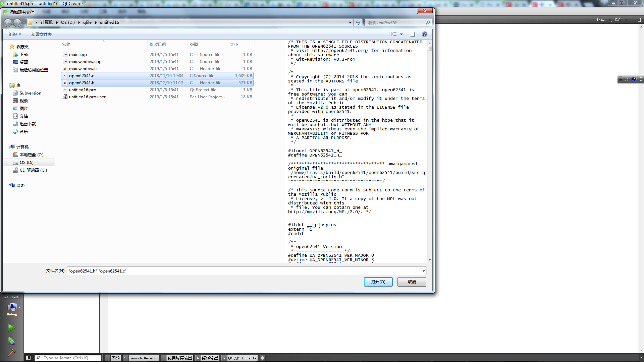Select 本地磁盘 (C:) in navigation tree
The width and height of the screenshot is (644, 362).
(x=31, y=155)
